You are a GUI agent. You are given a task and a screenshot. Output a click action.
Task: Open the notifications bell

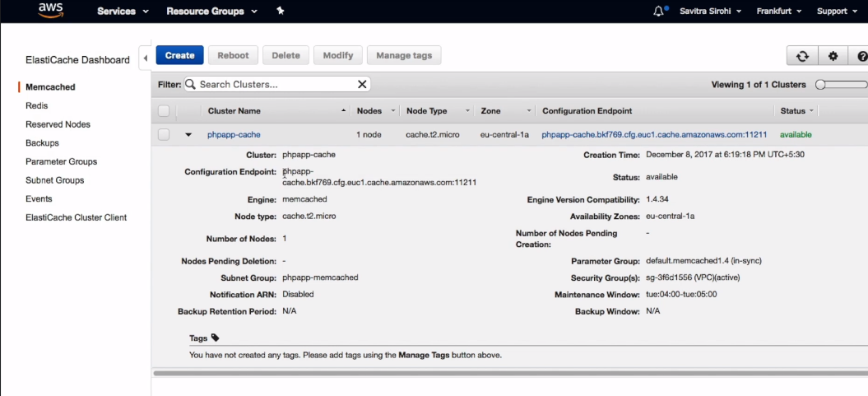click(x=659, y=11)
